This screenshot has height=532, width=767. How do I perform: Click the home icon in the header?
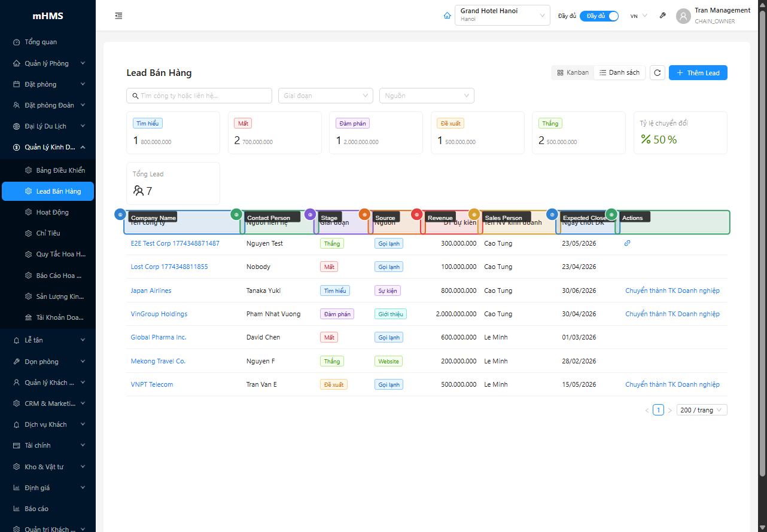[447, 16]
